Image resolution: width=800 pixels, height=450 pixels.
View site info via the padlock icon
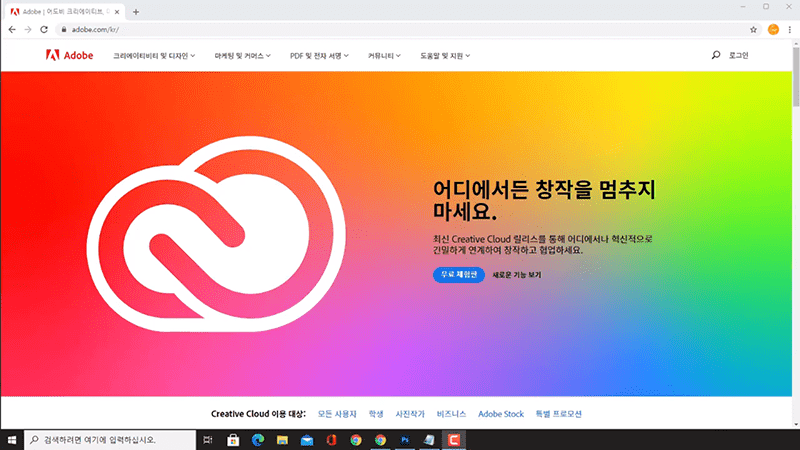[x=64, y=30]
